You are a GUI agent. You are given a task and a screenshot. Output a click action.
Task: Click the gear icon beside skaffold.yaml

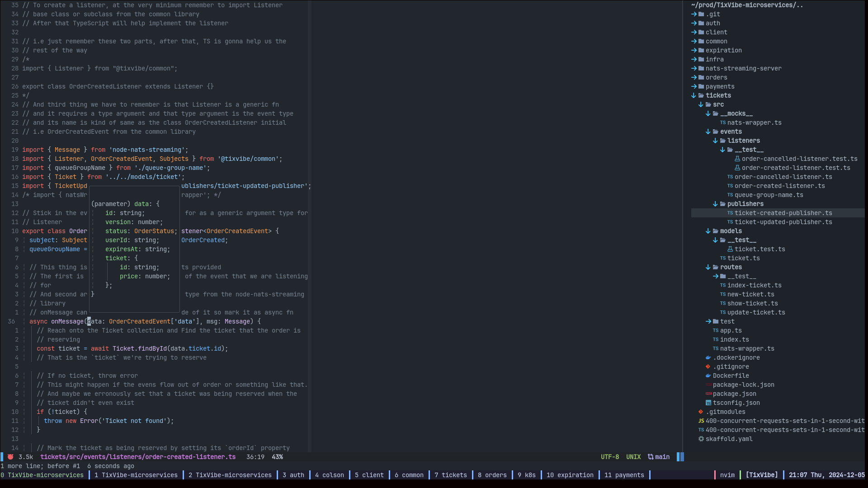click(x=701, y=439)
